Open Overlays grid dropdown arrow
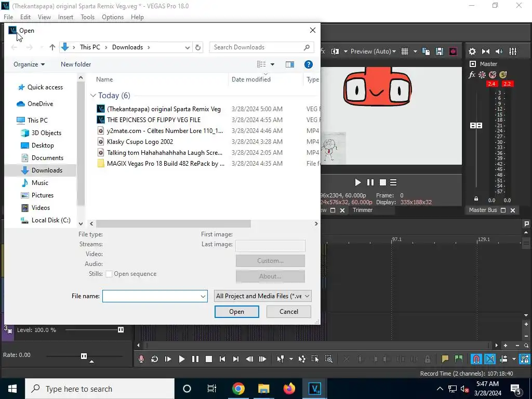 pos(415,51)
